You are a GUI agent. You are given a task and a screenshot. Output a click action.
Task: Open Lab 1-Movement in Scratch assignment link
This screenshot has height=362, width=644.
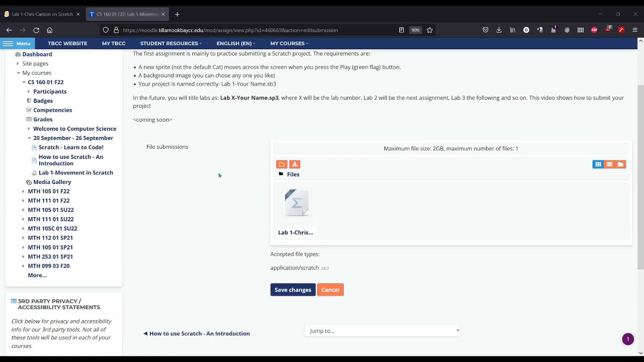(x=76, y=173)
